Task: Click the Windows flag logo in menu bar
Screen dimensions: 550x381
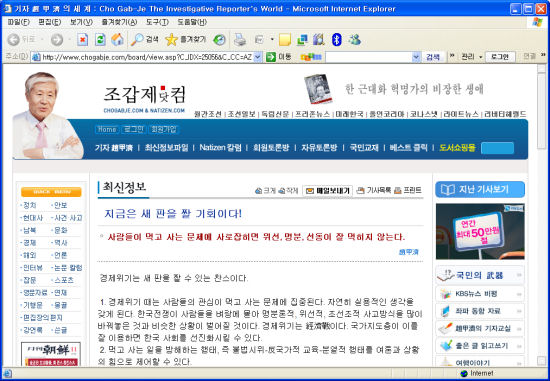Action: click(537, 22)
